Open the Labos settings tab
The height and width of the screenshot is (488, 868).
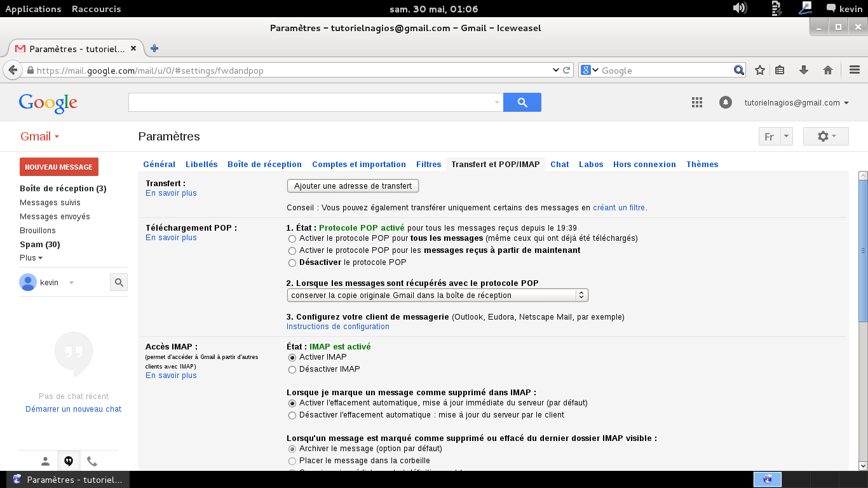point(591,165)
